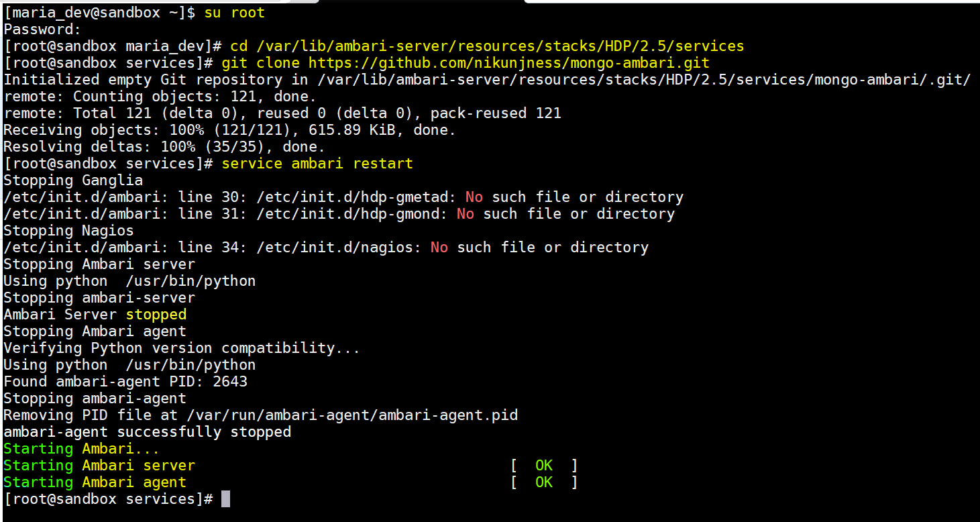Click the 'Verifying Python version compatibility...' line
Viewport: 980px width, 522px height.
coord(182,348)
